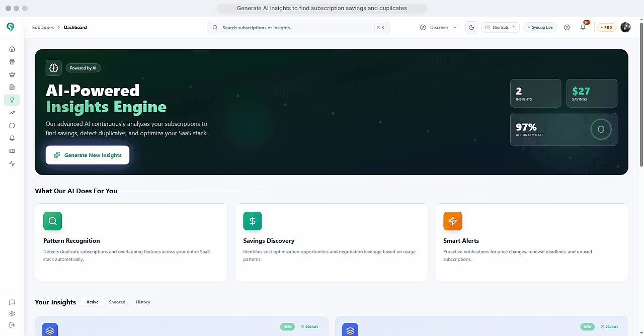Screen dimensions: 644x336
Task: Toggle dark mode with the moon icon
Action: [x=471, y=27]
